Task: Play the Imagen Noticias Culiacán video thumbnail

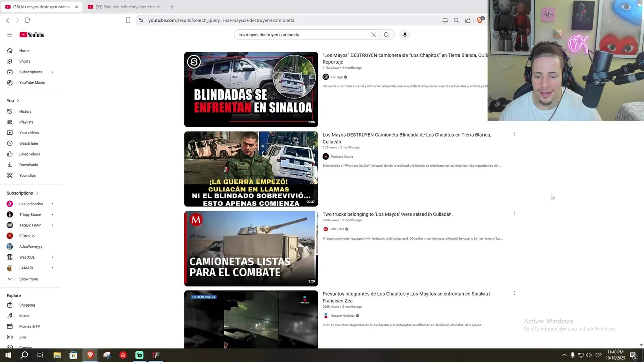Action: (x=251, y=319)
